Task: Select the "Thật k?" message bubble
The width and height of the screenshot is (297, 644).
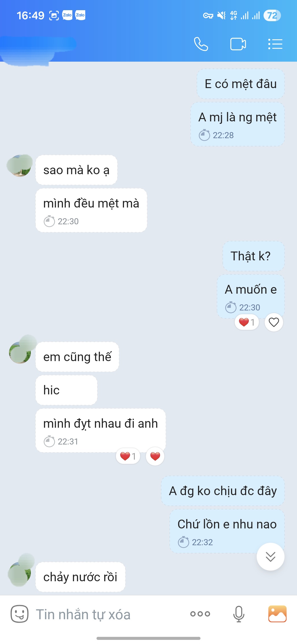Action: [253, 256]
